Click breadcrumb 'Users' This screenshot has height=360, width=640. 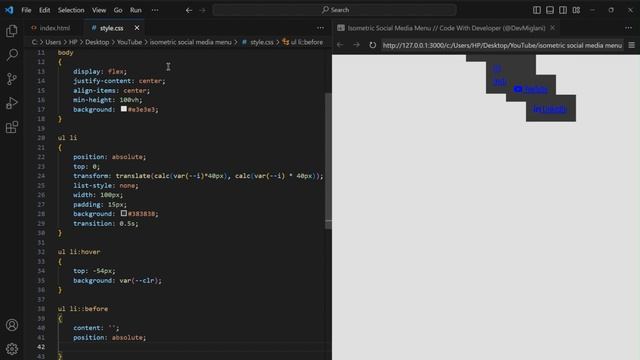[x=53, y=42]
